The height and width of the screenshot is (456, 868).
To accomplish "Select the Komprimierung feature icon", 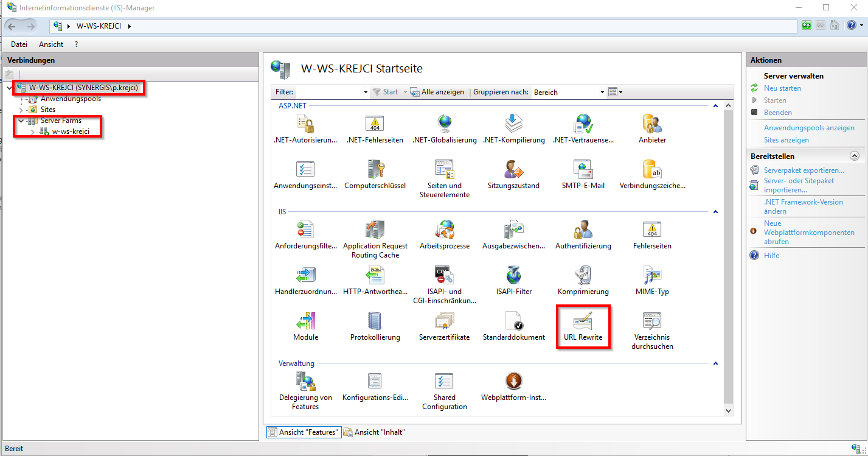I will coord(583,280).
